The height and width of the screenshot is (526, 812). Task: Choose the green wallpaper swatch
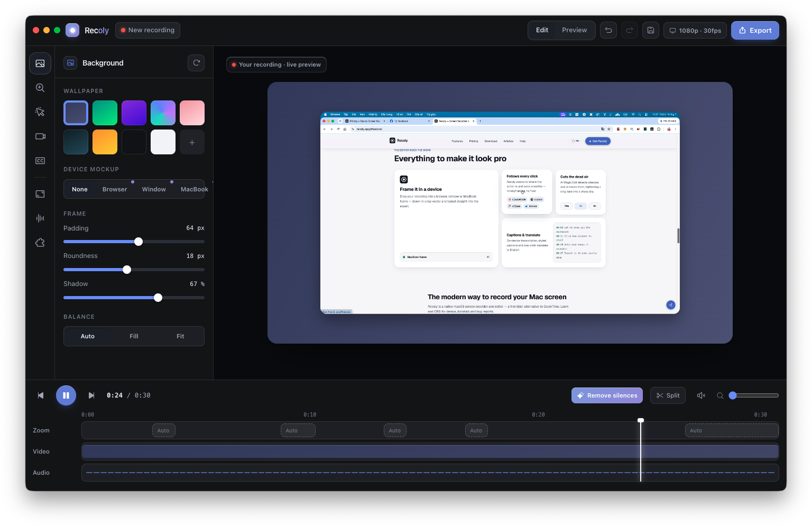(x=105, y=113)
